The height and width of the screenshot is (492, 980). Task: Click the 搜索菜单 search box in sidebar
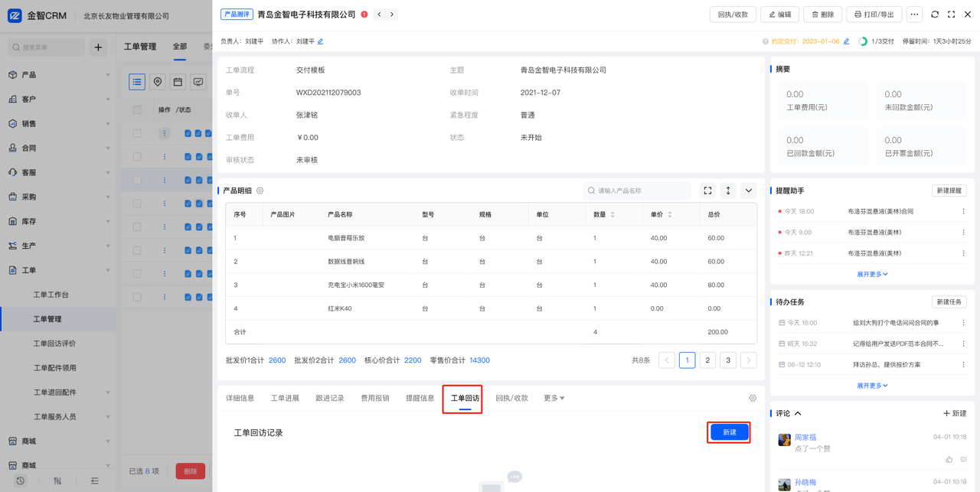point(47,47)
